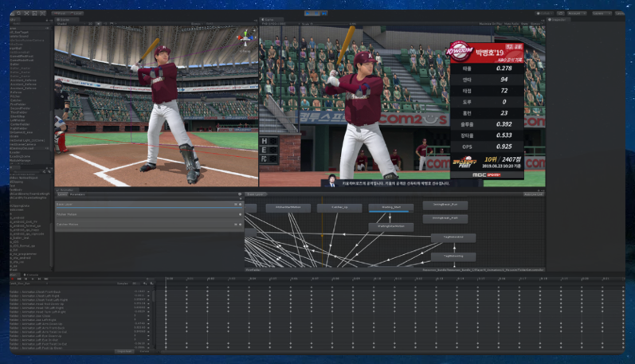The width and height of the screenshot is (635, 364).
Task: Open settings gear for Catcher Motion layer
Action: [x=240, y=225]
